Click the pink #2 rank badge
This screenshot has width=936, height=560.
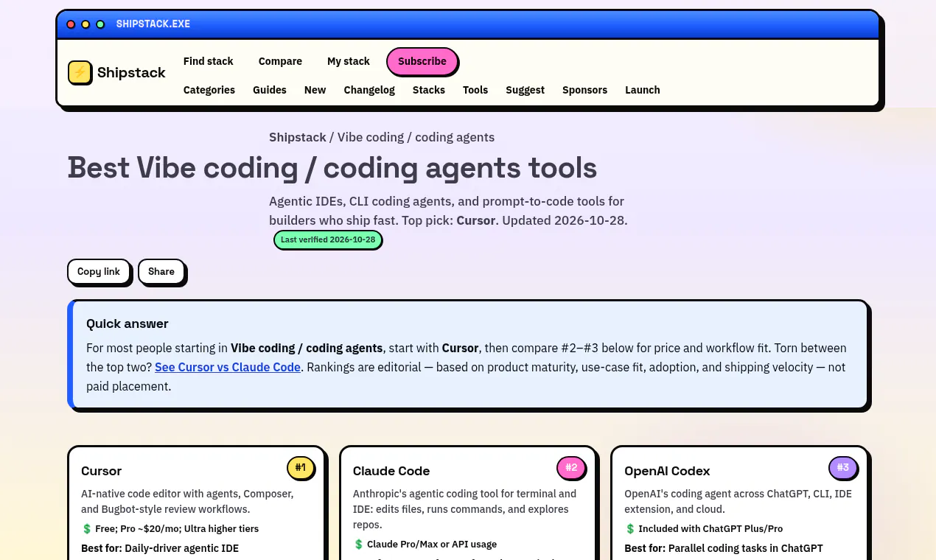point(571,467)
